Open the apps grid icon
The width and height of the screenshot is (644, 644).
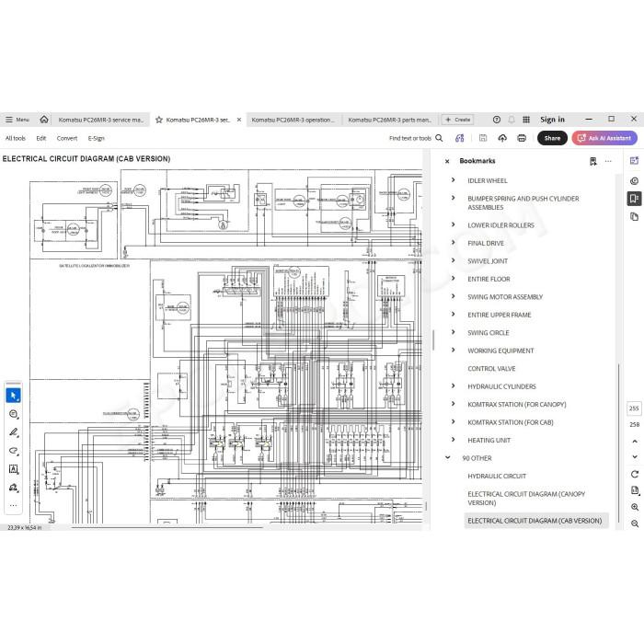point(526,120)
